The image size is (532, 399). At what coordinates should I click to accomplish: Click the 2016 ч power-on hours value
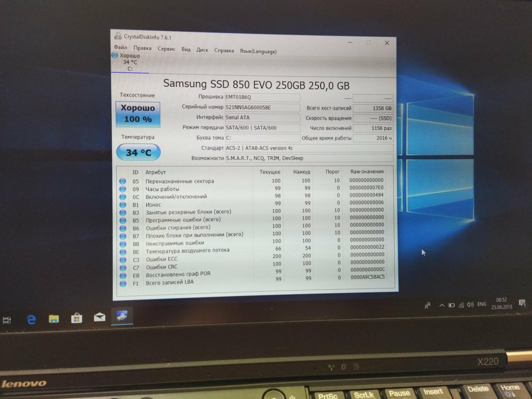[x=373, y=138]
